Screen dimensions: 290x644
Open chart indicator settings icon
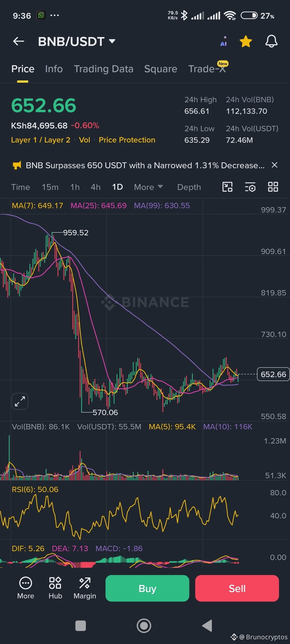250,187
